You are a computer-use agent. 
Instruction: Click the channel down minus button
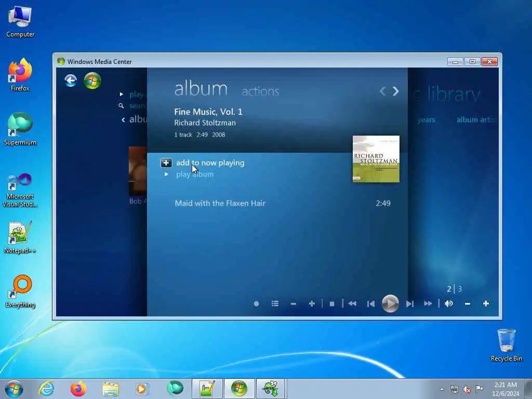coord(294,303)
